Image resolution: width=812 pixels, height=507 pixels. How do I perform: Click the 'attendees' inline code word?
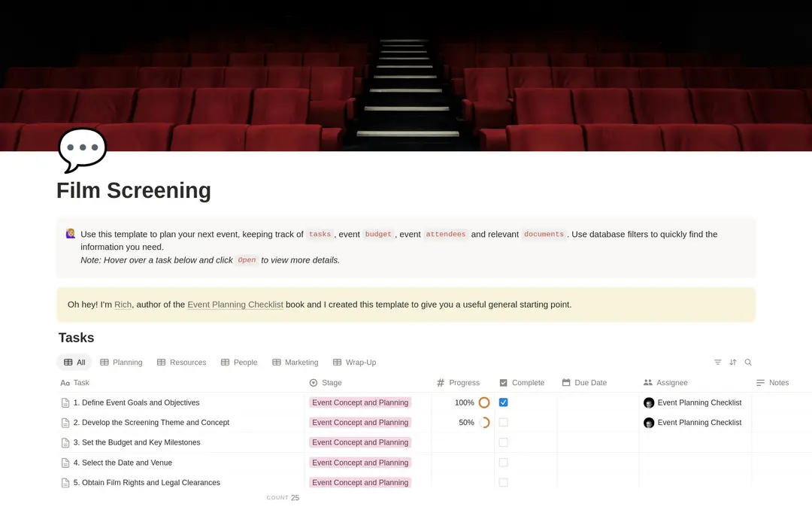(x=445, y=234)
